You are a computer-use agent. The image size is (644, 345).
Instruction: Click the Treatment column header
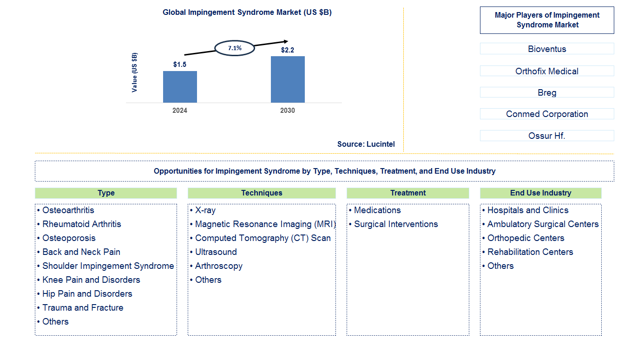pos(408,193)
